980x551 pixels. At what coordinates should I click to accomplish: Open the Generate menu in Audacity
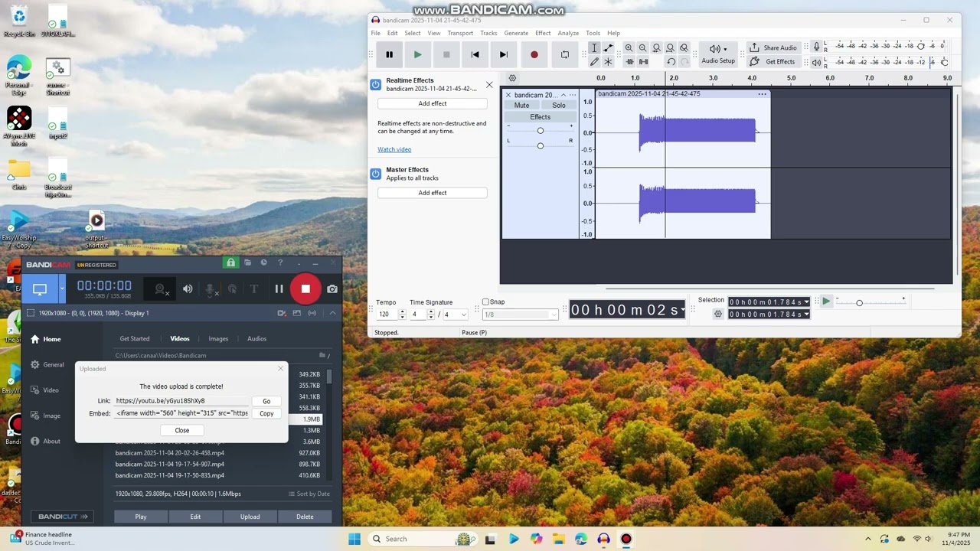pos(516,33)
